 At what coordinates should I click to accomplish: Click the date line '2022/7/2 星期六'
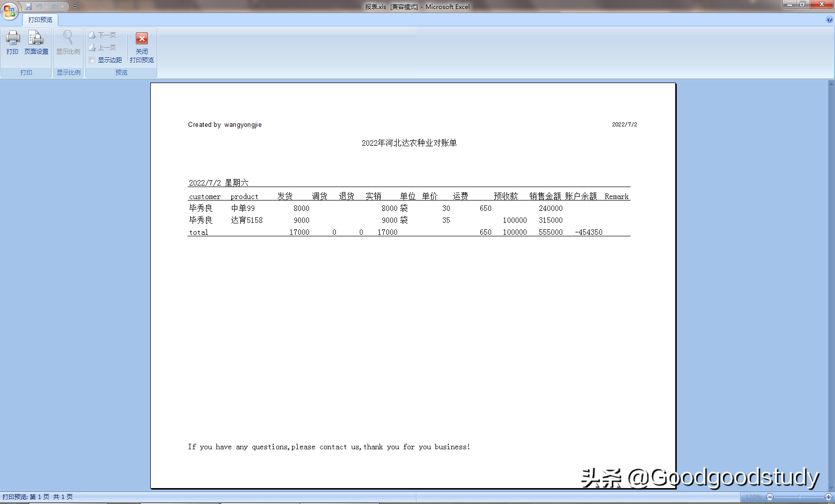pos(218,183)
